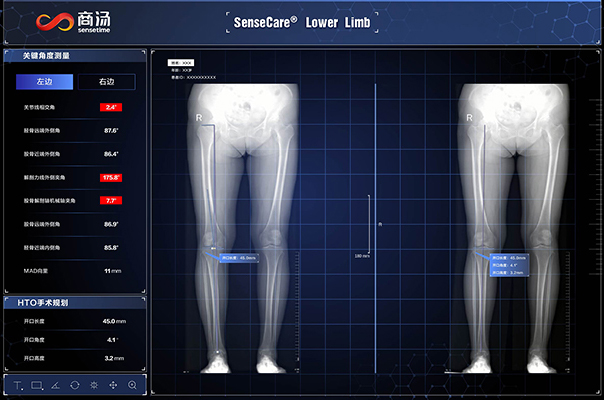Switch to the 右边 tab
Screen dimensions: 604x400
(x=107, y=82)
